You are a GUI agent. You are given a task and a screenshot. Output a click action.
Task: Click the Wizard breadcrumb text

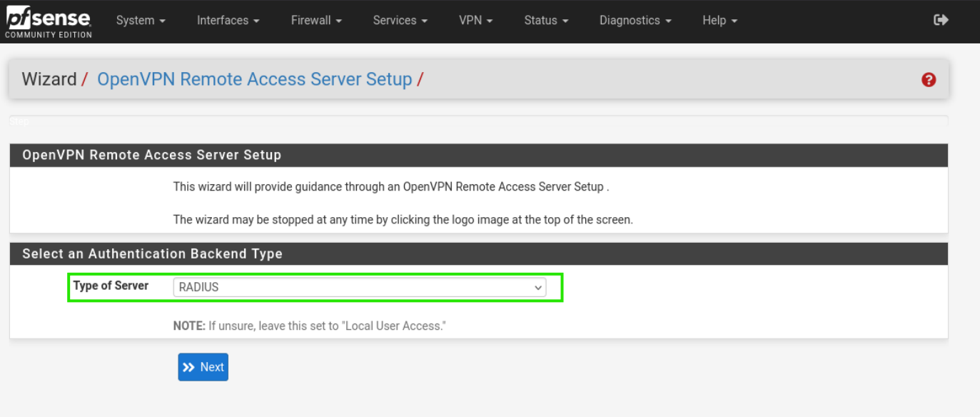click(49, 79)
